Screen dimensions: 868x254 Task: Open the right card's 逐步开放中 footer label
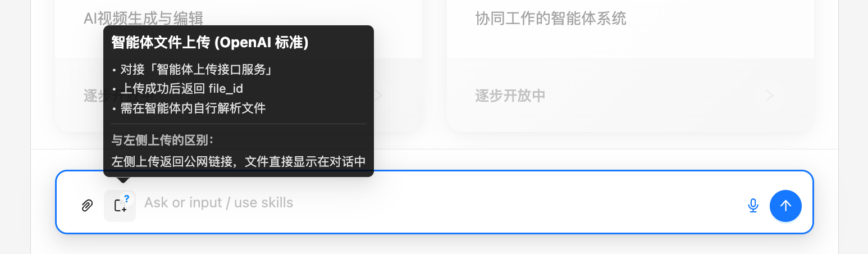[510, 96]
